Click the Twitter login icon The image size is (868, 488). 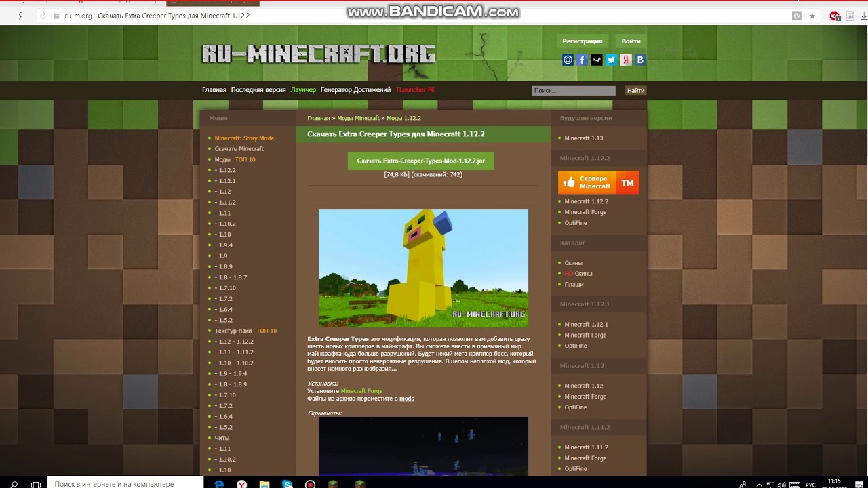(x=611, y=60)
